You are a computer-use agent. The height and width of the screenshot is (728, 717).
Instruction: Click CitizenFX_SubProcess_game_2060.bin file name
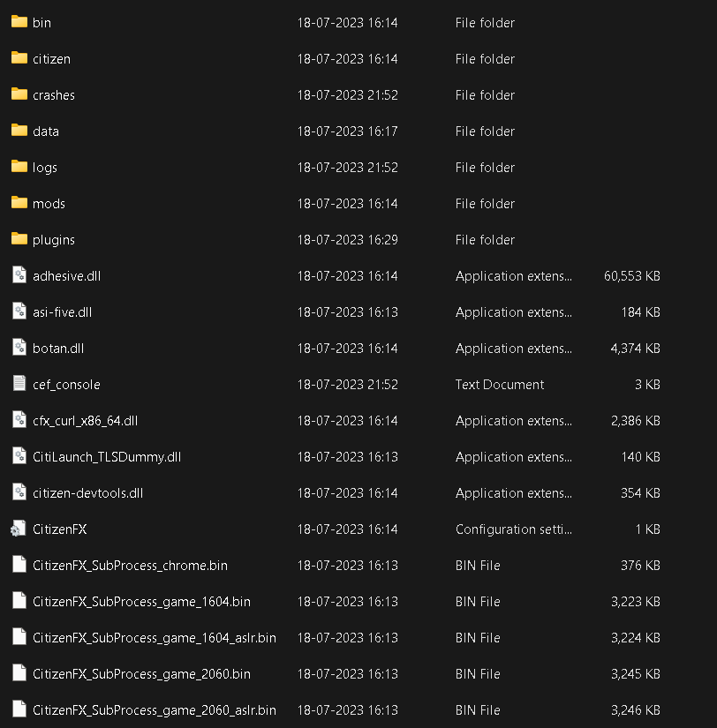[142, 674]
